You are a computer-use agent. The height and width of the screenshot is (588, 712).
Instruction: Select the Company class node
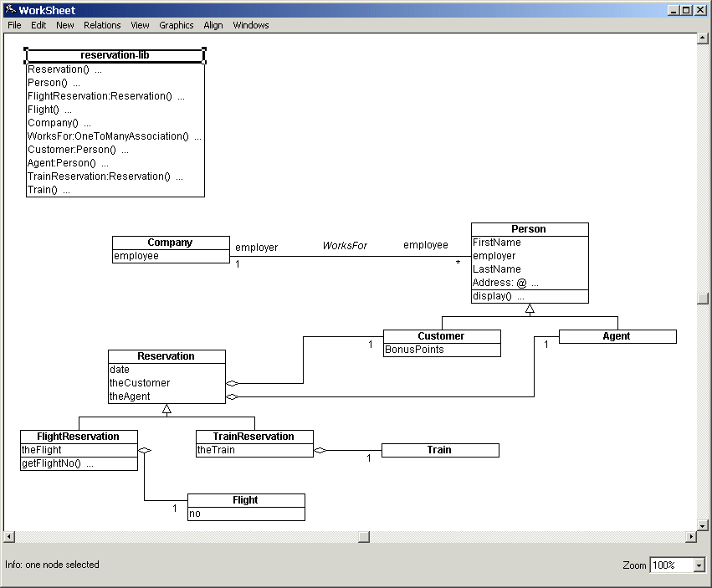pos(171,243)
